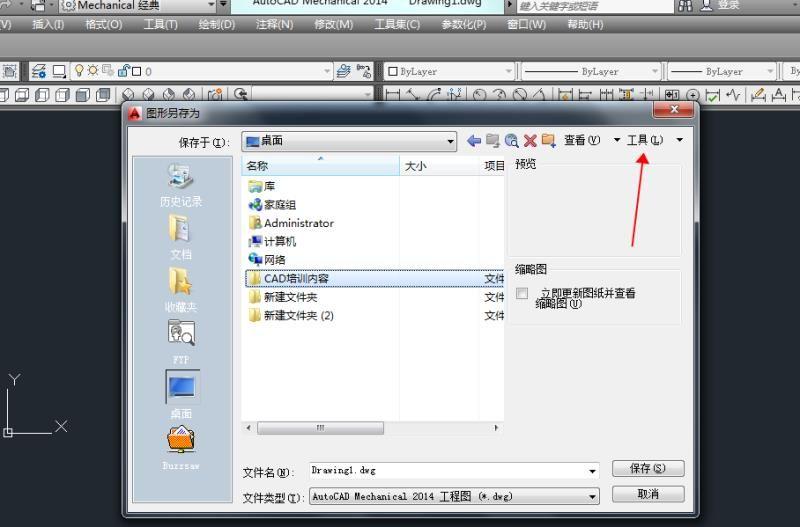Toggle the layer freeze sun icon
Image resolution: width=800 pixels, height=527 pixels.
point(93,70)
